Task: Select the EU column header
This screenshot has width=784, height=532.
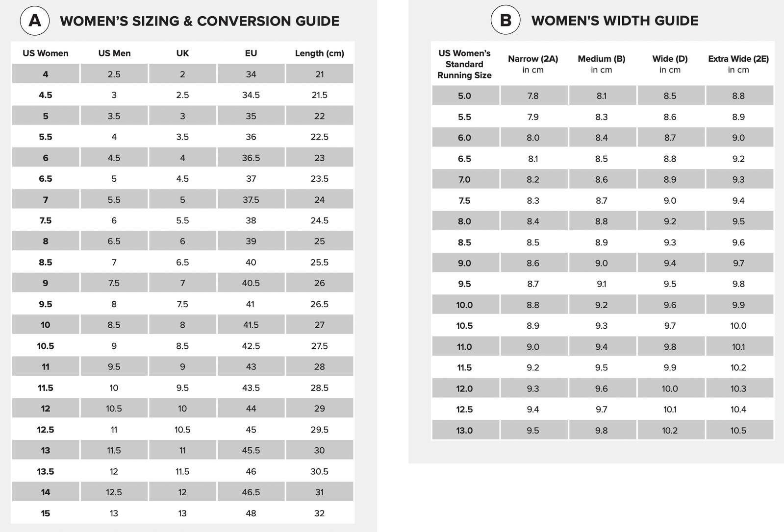Action: pyautogui.click(x=251, y=53)
